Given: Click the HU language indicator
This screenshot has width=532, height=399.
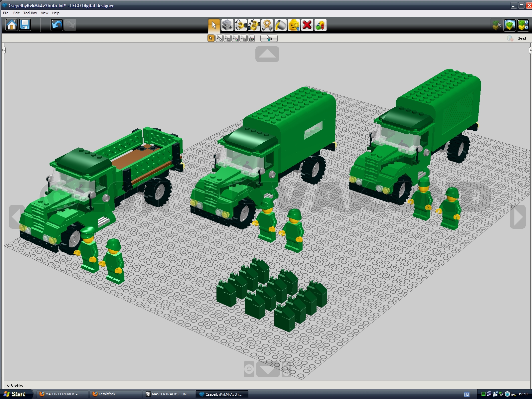Looking at the screenshot, I should (x=466, y=394).
